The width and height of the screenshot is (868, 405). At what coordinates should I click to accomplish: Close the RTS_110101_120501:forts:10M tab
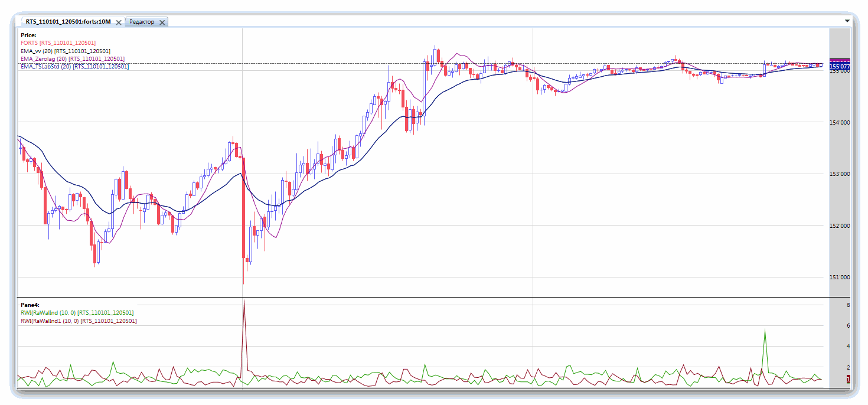point(119,22)
